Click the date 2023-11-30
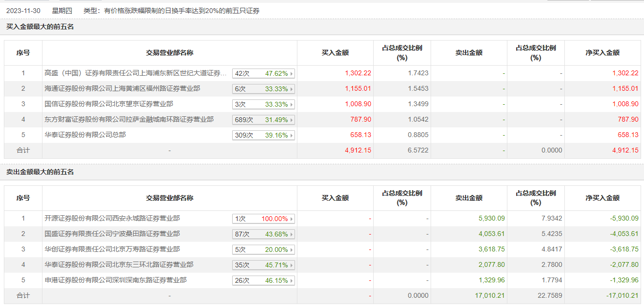The height and width of the screenshot is (305, 644). (23, 10)
